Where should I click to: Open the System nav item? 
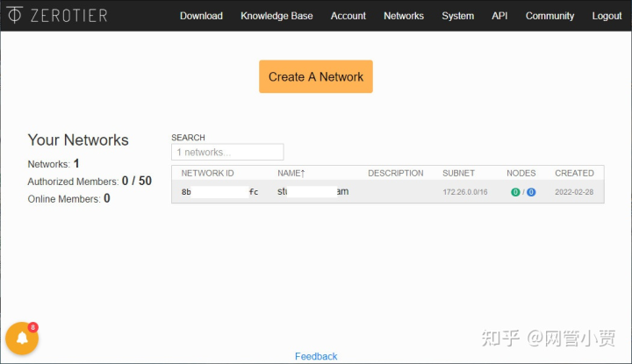click(x=458, y=16)
